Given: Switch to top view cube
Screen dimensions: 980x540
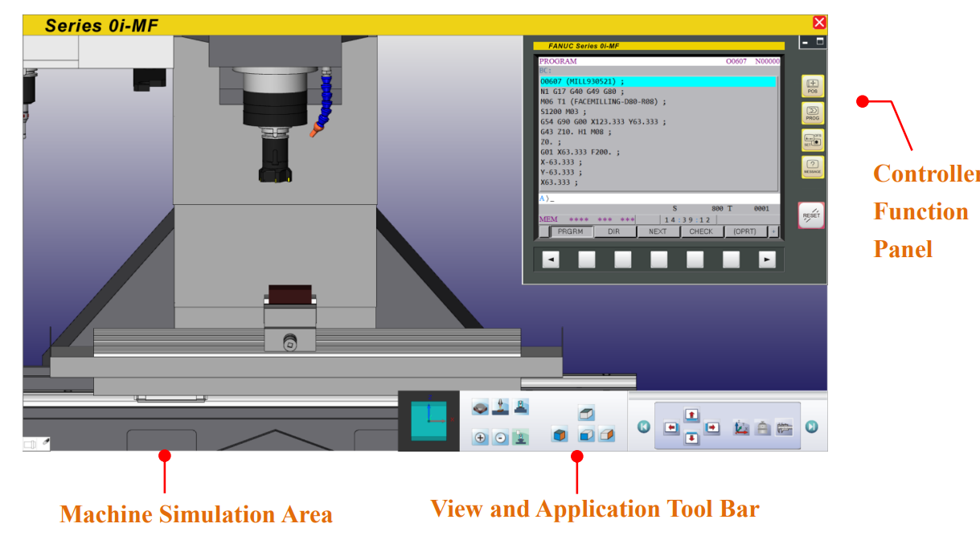Looking at the screenshot, I should tap(586, 413).
